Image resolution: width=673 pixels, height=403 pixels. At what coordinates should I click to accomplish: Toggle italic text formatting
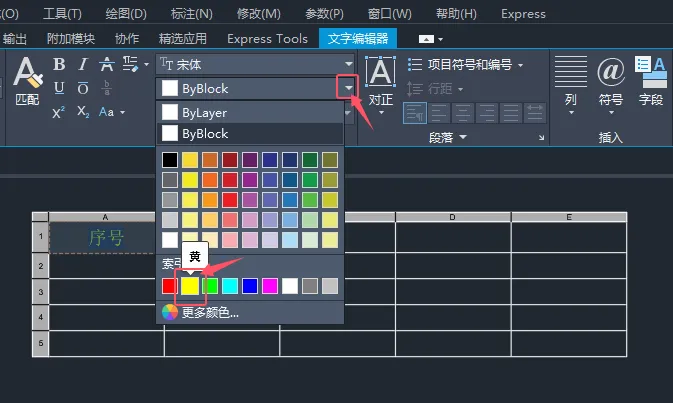83,65
